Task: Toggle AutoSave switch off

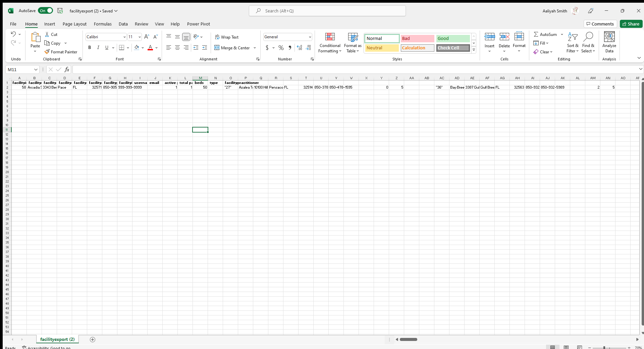Action: (x=46, y=11)
